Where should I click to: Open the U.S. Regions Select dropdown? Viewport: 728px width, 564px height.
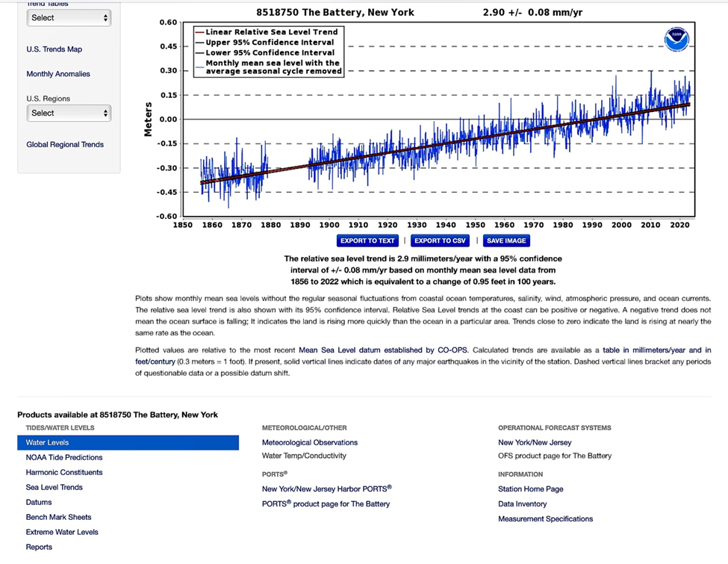click(x=69, y=114)
